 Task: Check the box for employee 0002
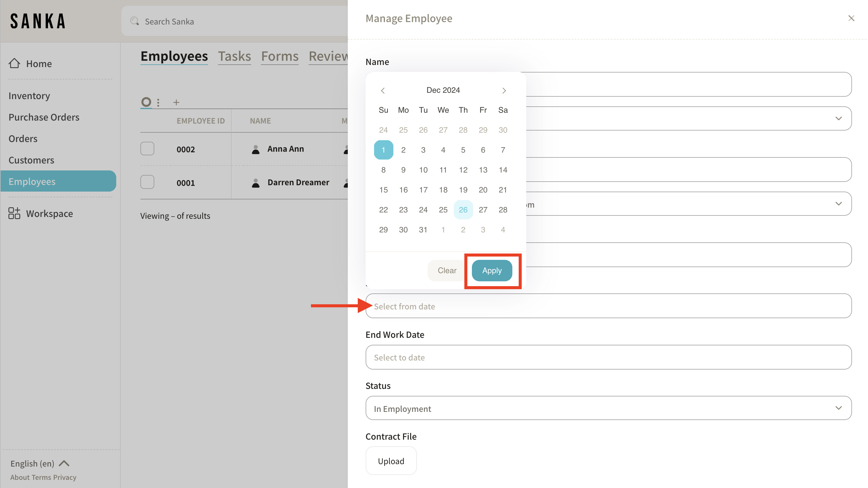pos(147,149)
